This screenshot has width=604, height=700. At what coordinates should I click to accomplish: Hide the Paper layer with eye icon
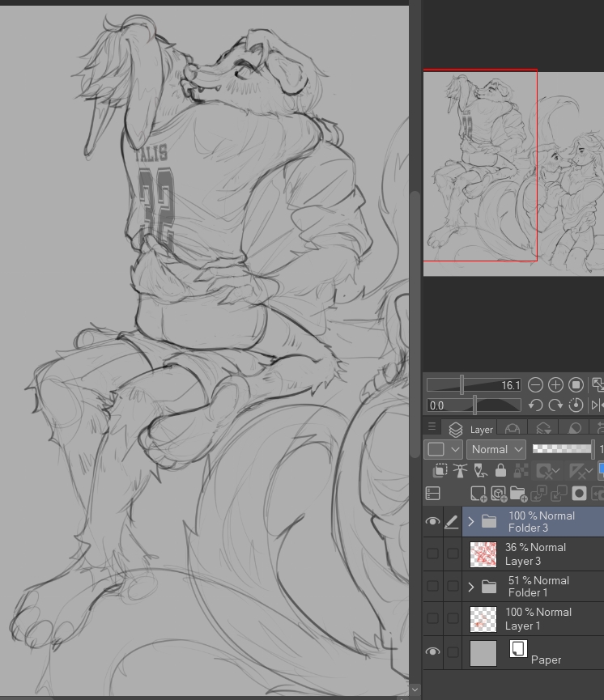tap(432, 652)
